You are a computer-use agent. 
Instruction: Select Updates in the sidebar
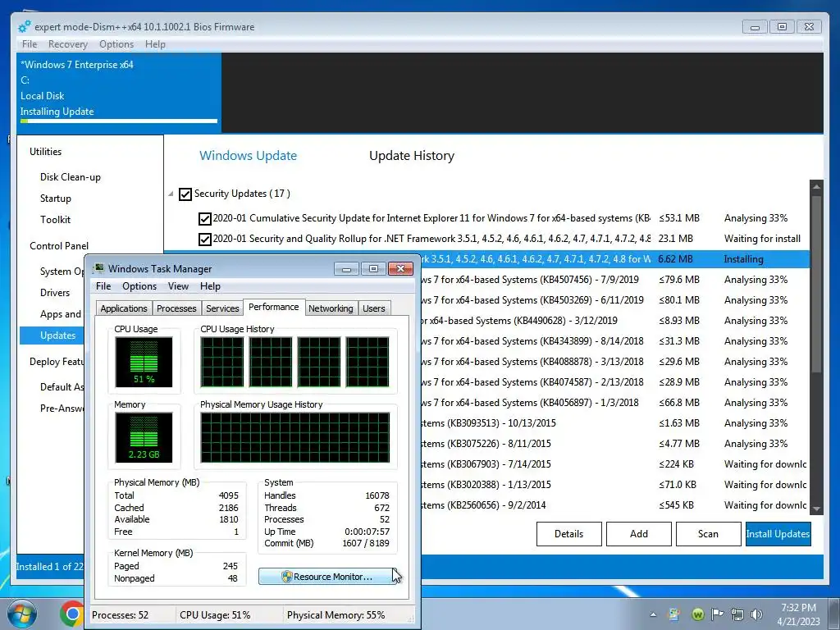click(52, 336)
